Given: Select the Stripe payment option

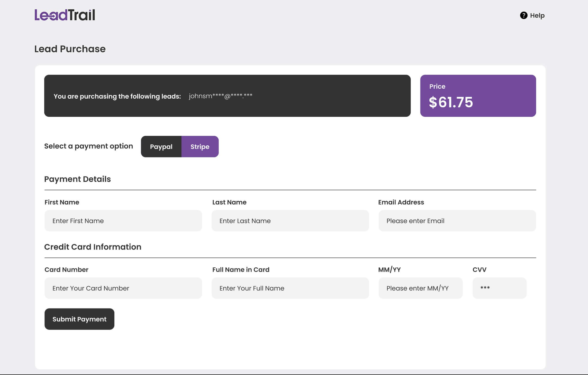Looking at the screenshot, I should (x=200, y=147).
